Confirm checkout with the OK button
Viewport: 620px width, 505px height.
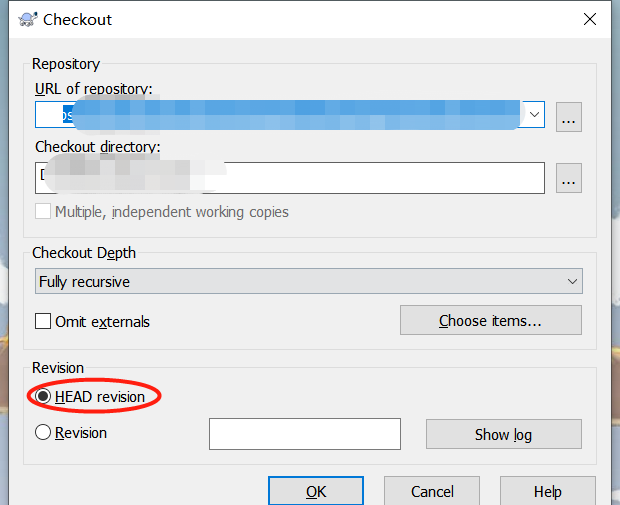point(316,491)
